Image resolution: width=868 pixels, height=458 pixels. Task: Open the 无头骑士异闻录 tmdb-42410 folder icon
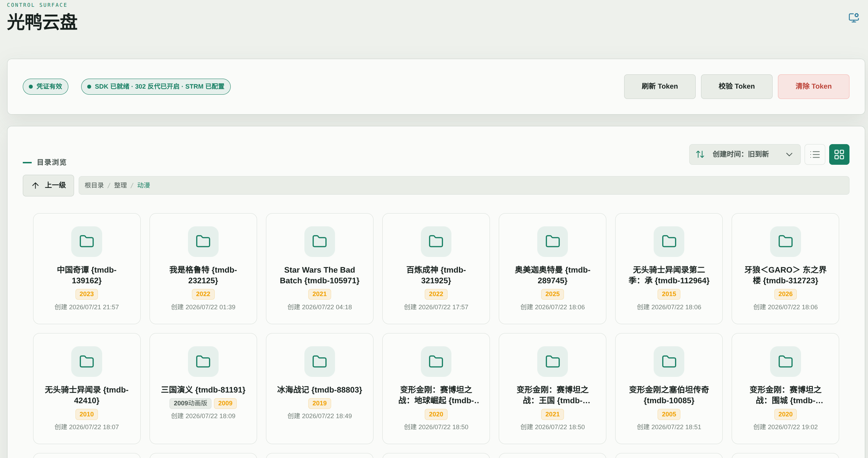click(x=87, y=362)
